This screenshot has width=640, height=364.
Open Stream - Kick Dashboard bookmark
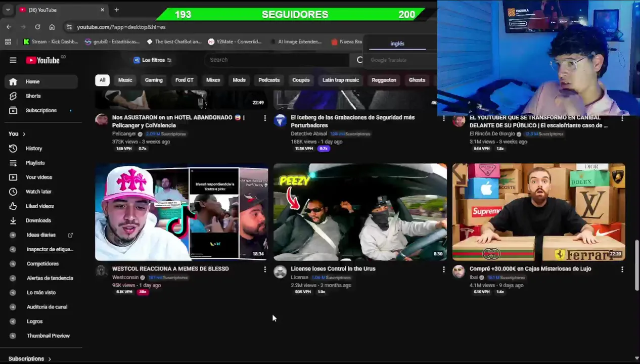point(51,41)
